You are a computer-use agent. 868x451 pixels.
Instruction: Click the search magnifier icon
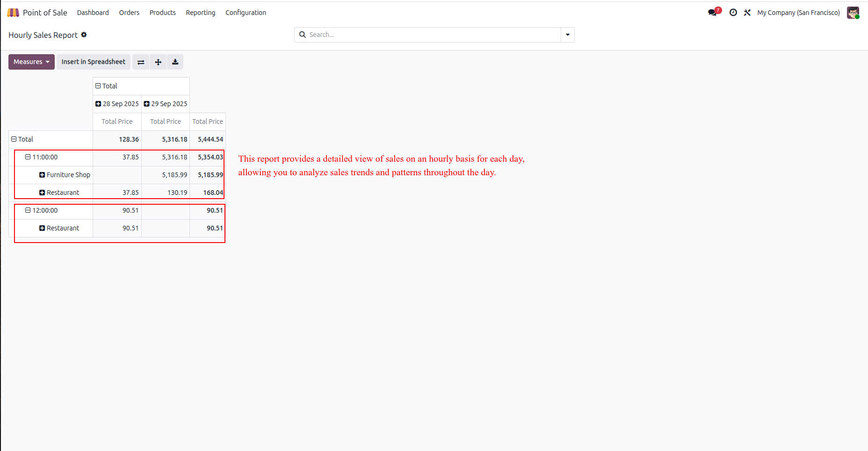coord(303,35)
